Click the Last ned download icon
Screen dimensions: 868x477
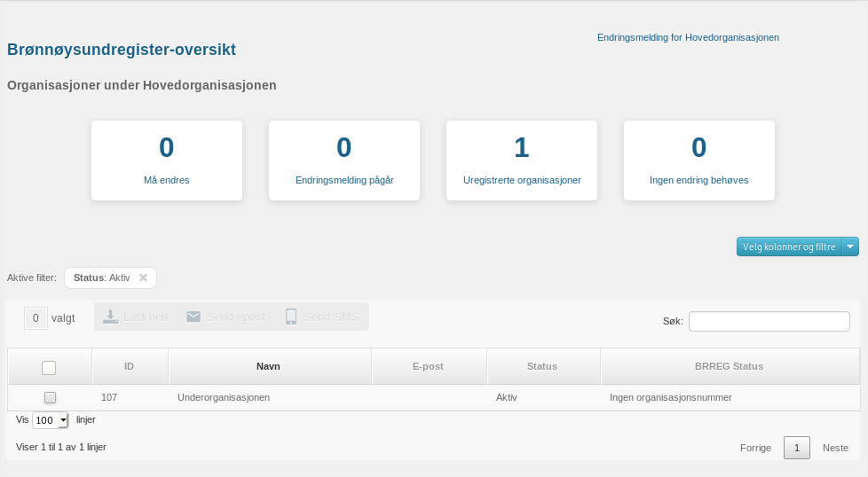pos(110,317)
